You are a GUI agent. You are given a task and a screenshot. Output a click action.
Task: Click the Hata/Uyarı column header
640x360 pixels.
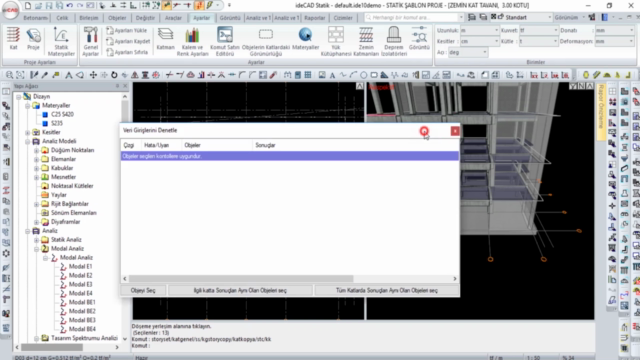tap(156, 145)
